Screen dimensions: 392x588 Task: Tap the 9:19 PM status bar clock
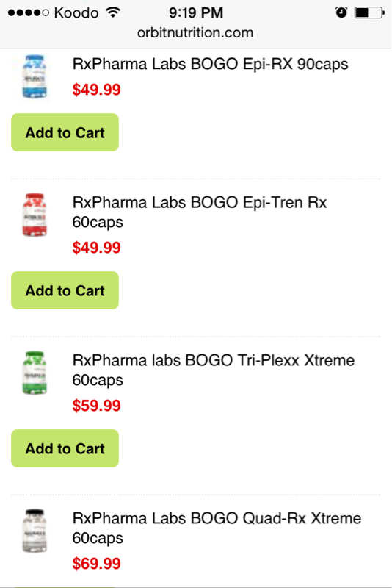point(196,12)
